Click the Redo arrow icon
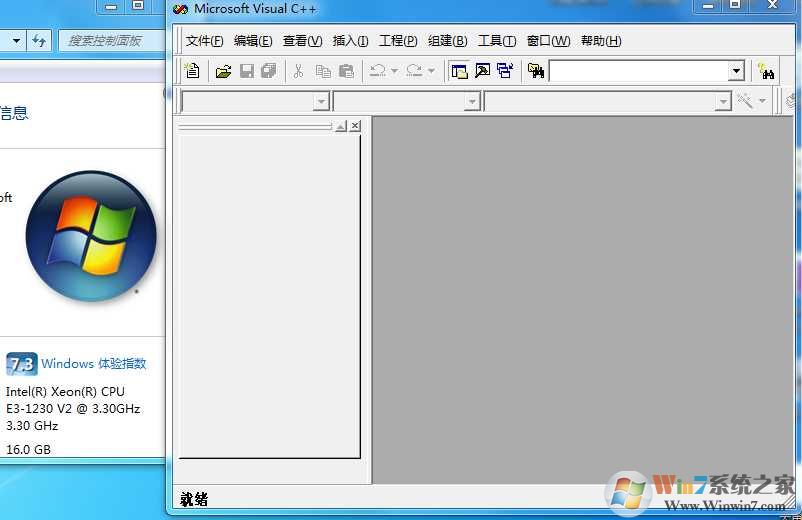The image size is (802, 520). 414,71
